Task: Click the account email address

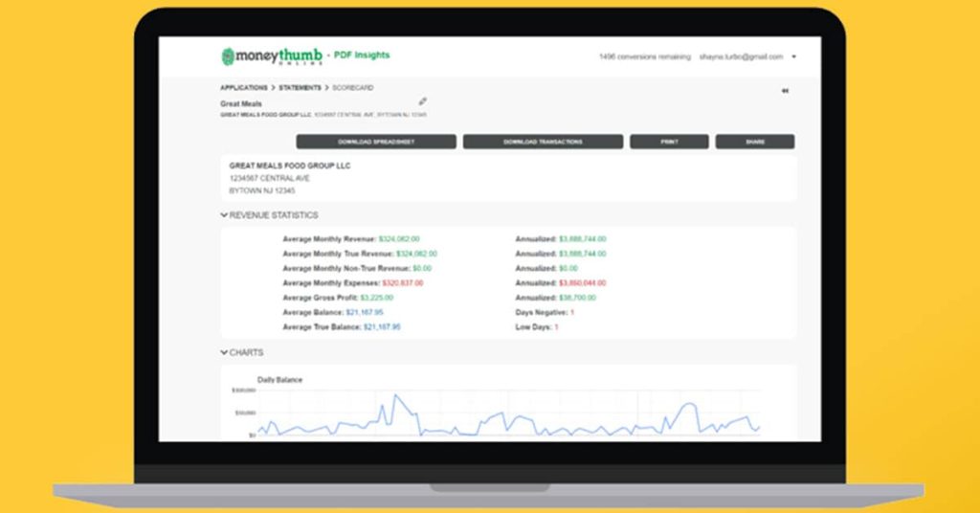Action: pyautogui.click(x=741, y=57)
